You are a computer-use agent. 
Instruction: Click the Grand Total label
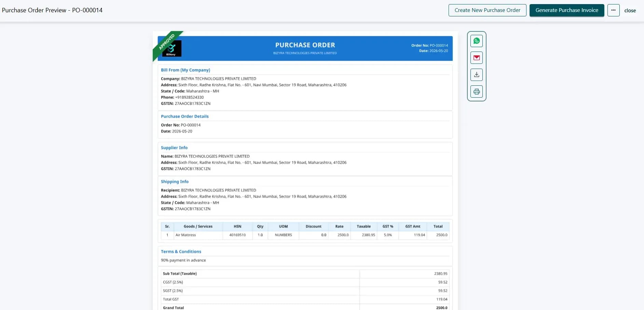[x=173, y=308]
